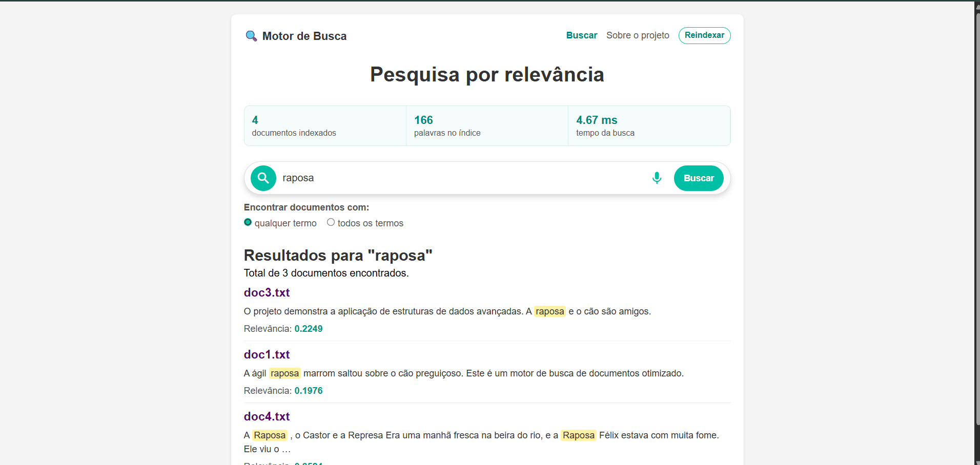Image resolution: width=980 pixels, height=465 pixels.
Task: Click the "Resultados para "raposa"" heading
Action: pyautogui.click(x=338, y=255)
